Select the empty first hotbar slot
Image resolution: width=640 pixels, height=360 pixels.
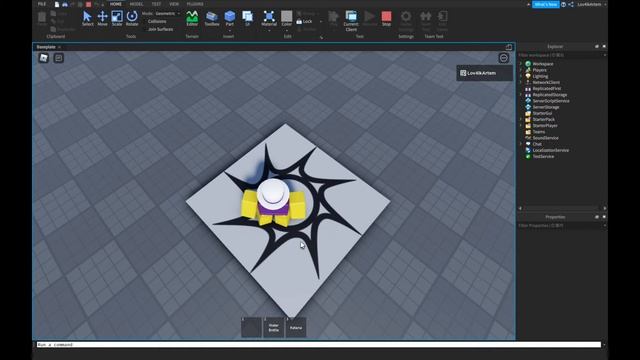251,327
